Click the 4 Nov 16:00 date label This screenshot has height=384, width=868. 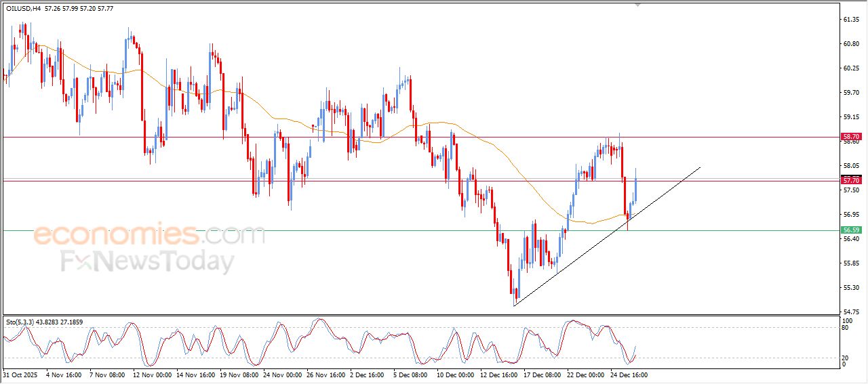coord(64,374)
